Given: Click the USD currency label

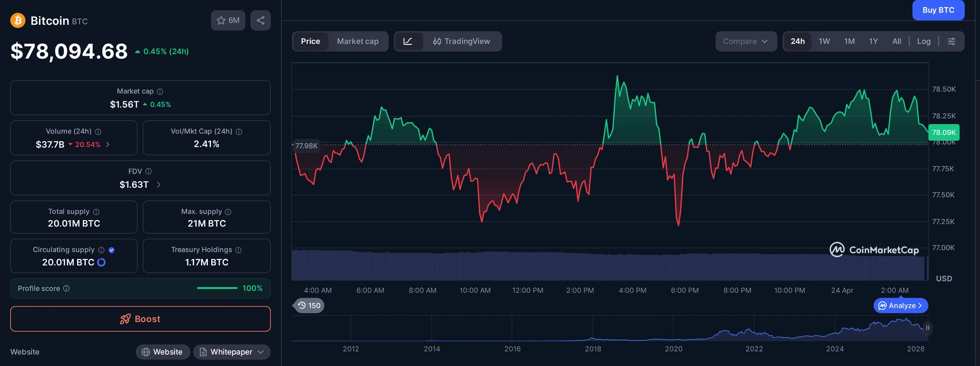Looking at the screenshot, I should click(944, 278).
